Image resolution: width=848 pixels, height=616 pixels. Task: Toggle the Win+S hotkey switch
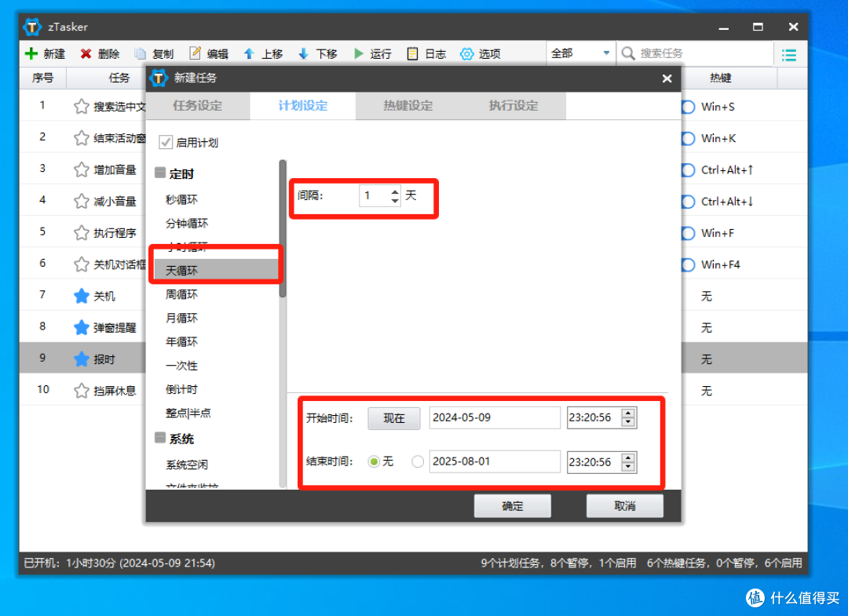click(x=689, y=107)
